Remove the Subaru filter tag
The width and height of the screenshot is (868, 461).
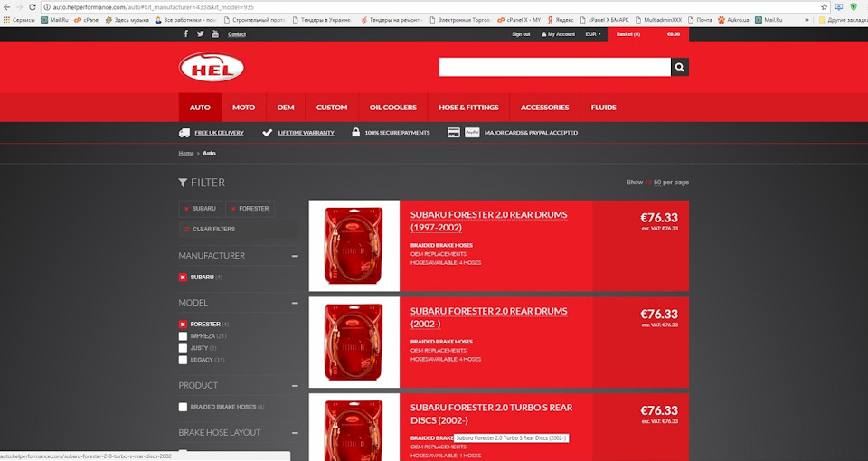(x=201, y=209)
